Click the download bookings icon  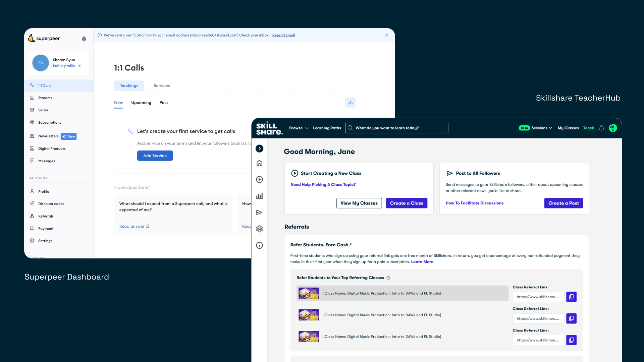[351, 103]
